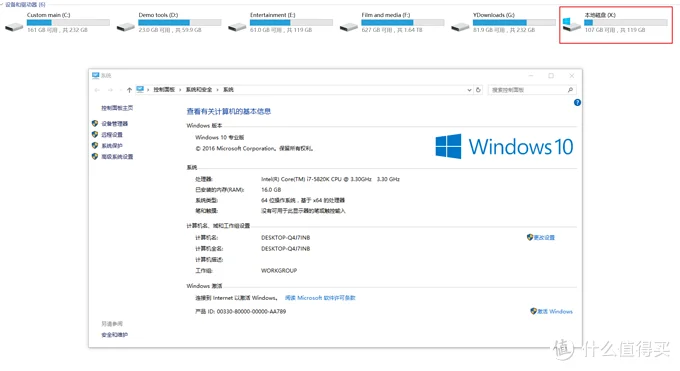
Task: Select 系统和安全 in the breadcrumb
Action: pos(199,90)
